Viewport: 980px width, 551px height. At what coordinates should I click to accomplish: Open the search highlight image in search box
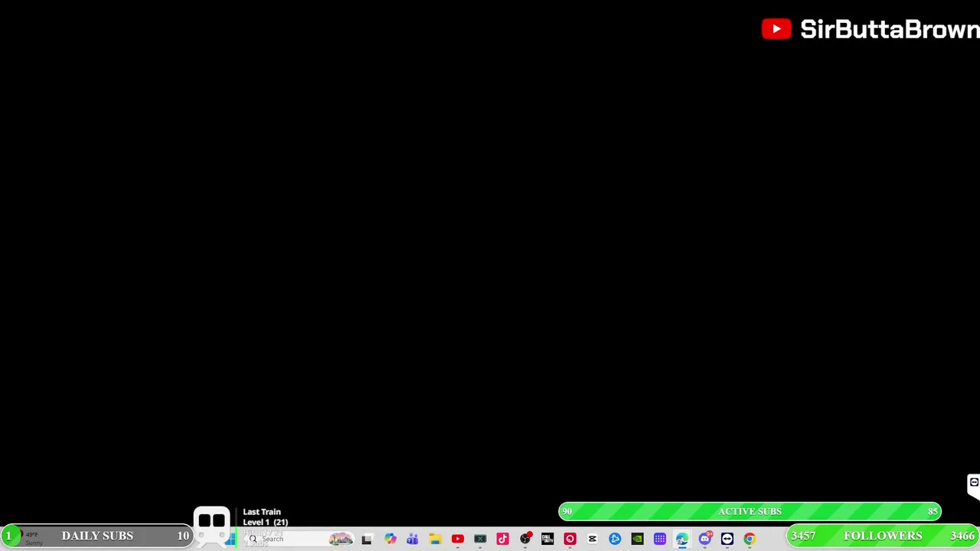tap(341, 540)
